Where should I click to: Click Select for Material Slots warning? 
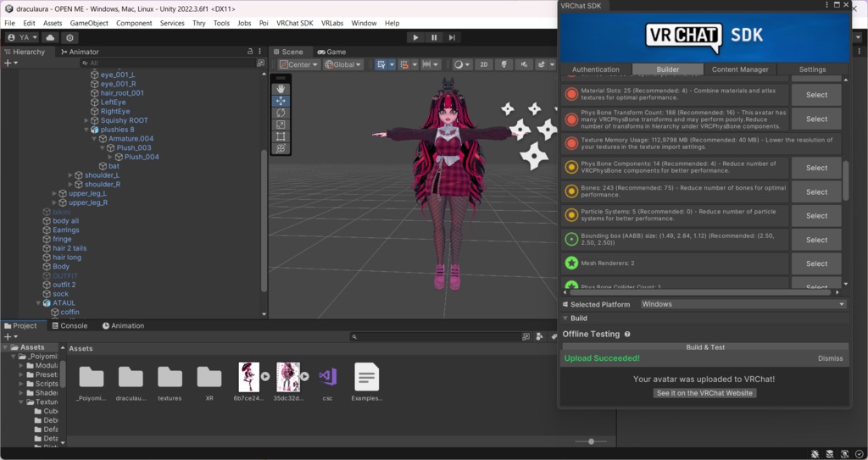pos(816,95)
